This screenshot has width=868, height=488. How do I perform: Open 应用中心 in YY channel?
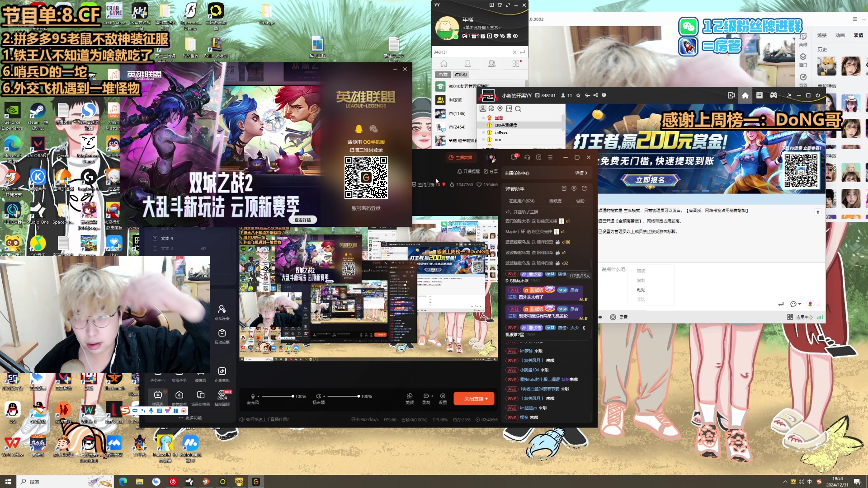(800, 317)
